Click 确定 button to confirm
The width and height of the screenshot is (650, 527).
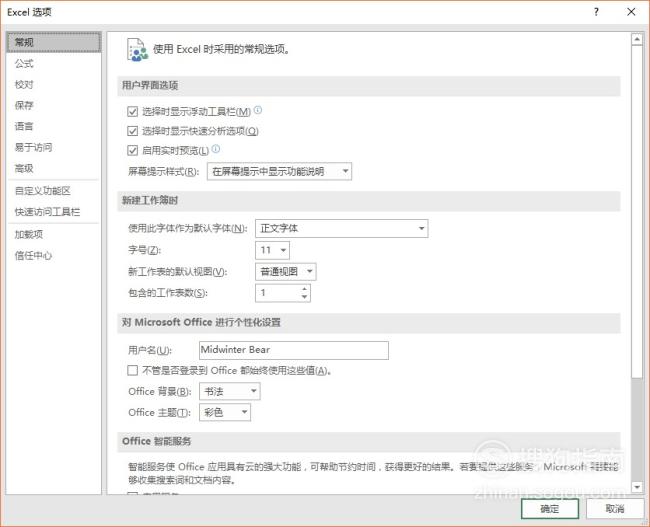click(550, 509)
